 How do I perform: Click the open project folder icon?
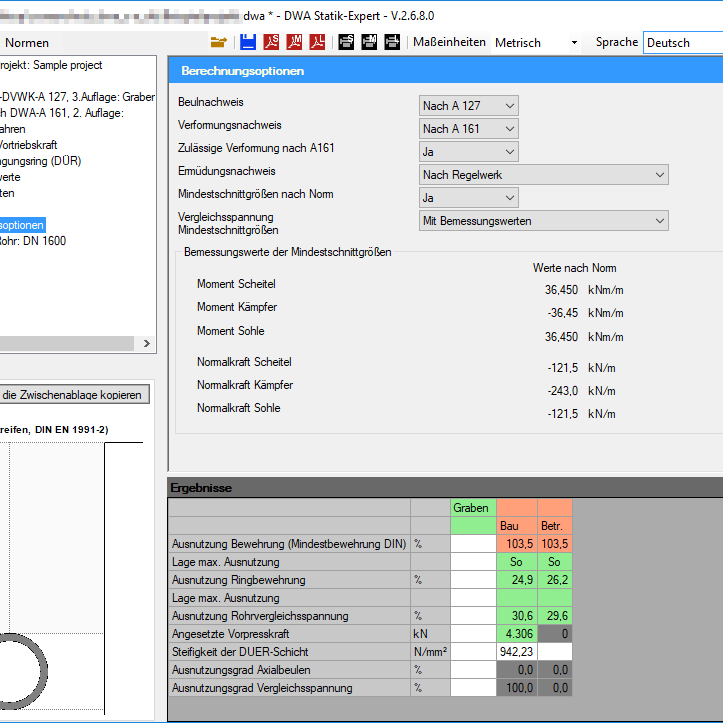pyautogui.click(x=219, y=42)
